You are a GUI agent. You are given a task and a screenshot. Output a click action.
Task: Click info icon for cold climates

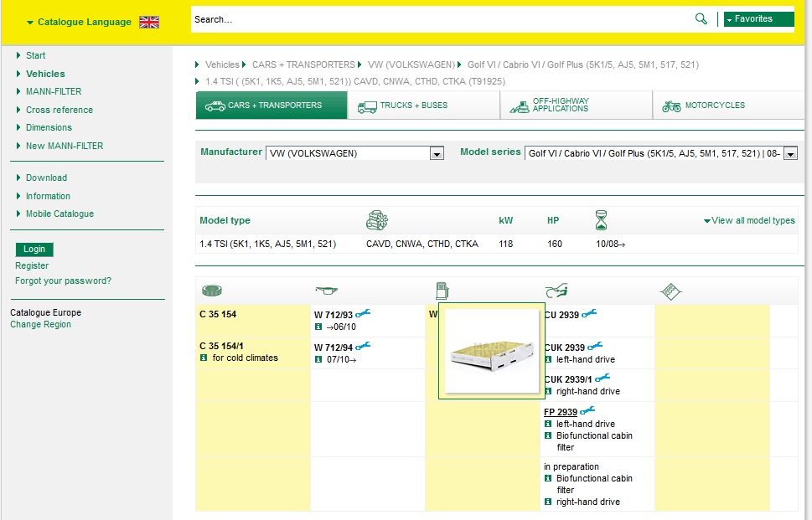point(204,358)
